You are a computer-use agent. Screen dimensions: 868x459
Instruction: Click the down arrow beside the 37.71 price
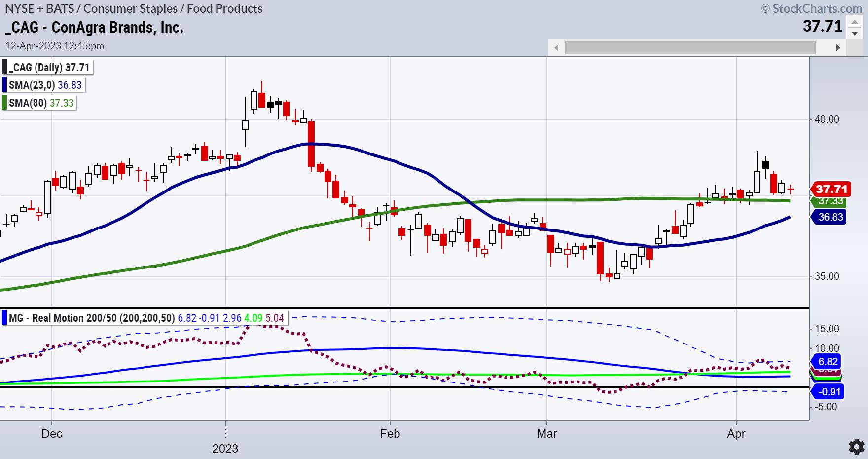pyautogui.click(x=854, y=33)
